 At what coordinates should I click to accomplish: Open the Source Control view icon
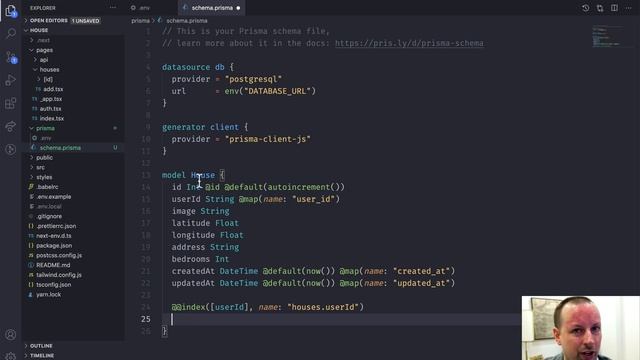coord(11,57)
